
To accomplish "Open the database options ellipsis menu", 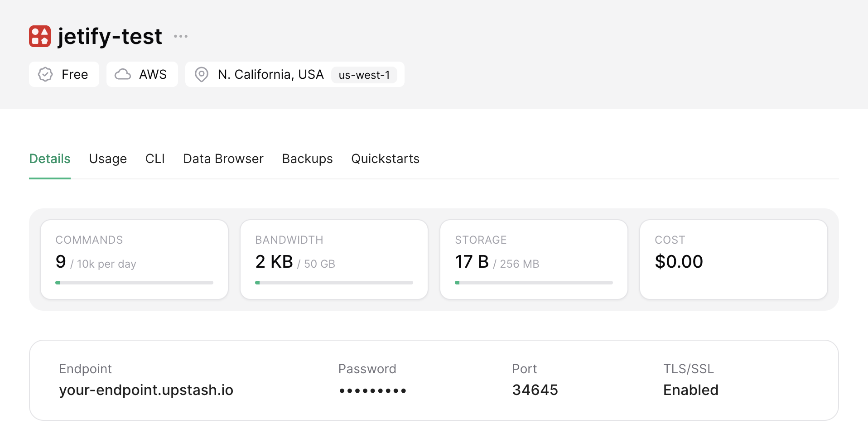I will click(180, 36).
